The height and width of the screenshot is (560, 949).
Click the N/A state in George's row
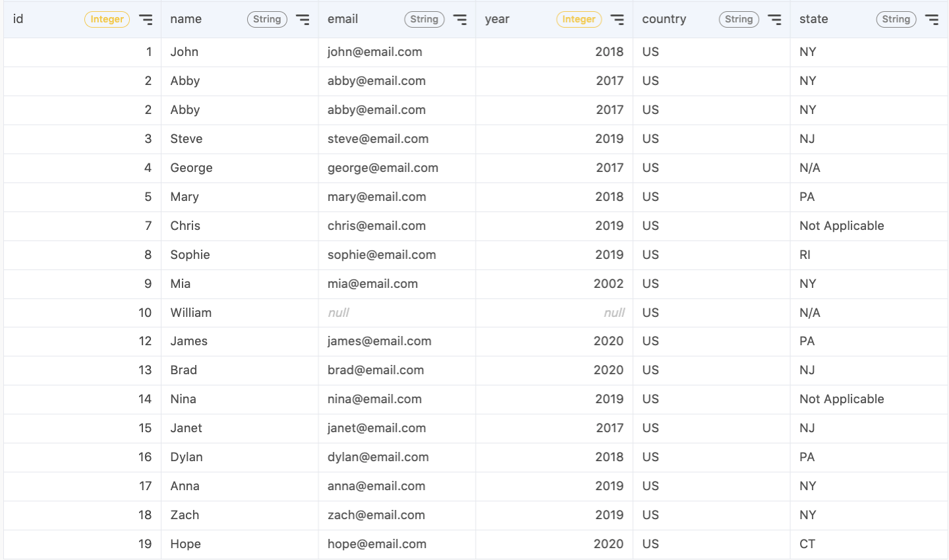(x=869, y=168)
